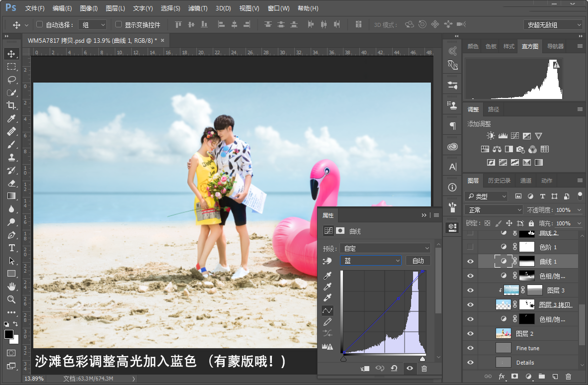Select the Horizontal Type tool

pyautogui.click(x=11, y=248)
